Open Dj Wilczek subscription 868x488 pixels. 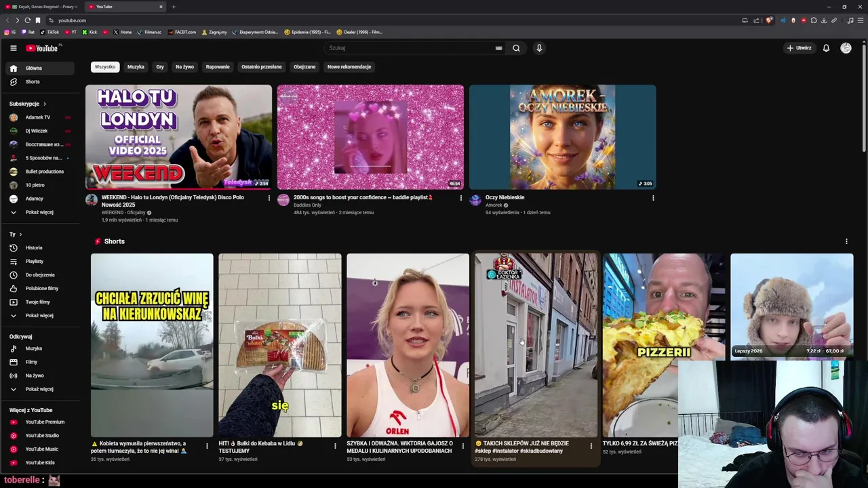[40, 131]
